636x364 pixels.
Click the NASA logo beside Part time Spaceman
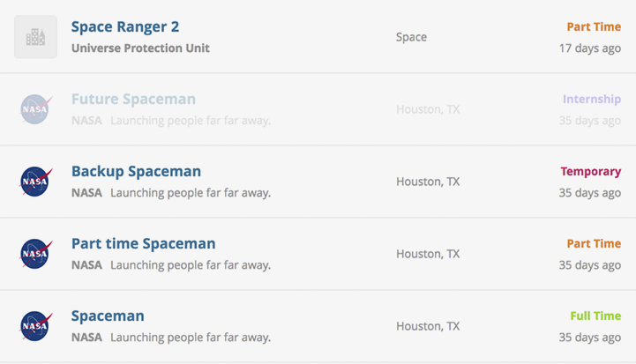coord(35,253)
